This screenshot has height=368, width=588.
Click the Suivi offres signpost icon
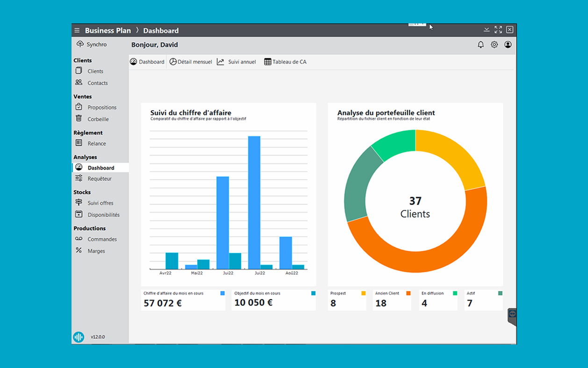tap(79, 202)
